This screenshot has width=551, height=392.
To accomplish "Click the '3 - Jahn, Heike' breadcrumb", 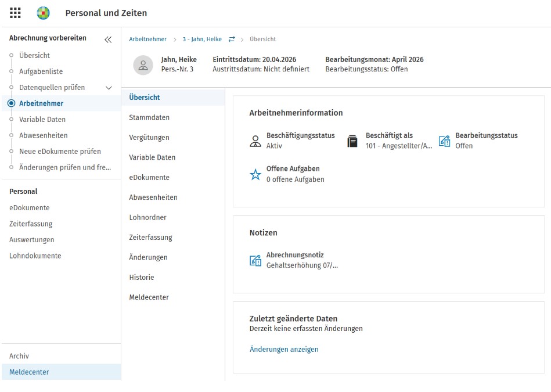I will coord(202,39).
